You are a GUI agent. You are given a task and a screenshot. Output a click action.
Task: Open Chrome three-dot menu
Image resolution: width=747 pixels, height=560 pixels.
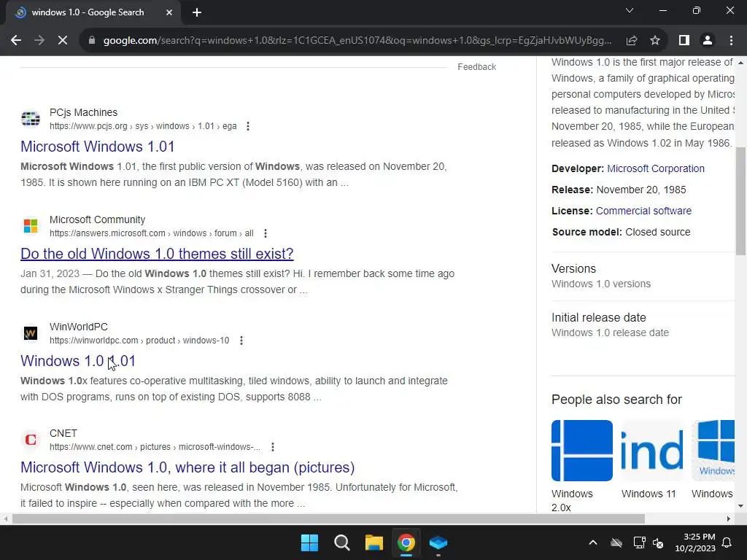pyautogui.click(x=731, y=41)
